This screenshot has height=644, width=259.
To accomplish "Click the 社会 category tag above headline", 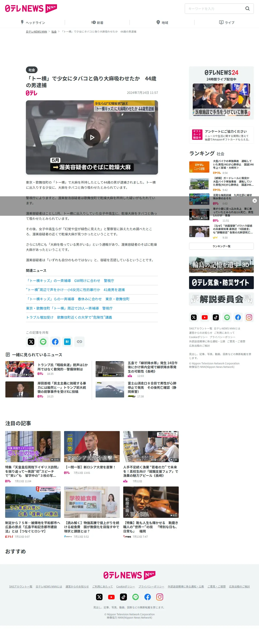I will (32, 70).
